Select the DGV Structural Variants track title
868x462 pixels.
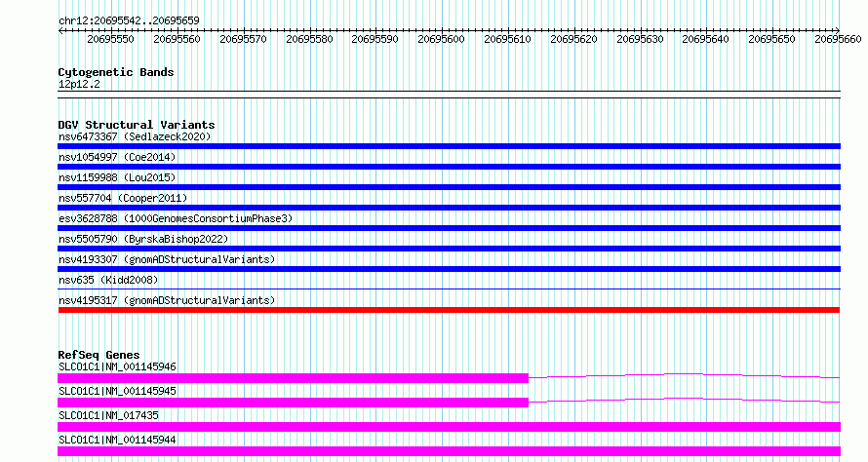pyautogui.click(x=137, y=125)
